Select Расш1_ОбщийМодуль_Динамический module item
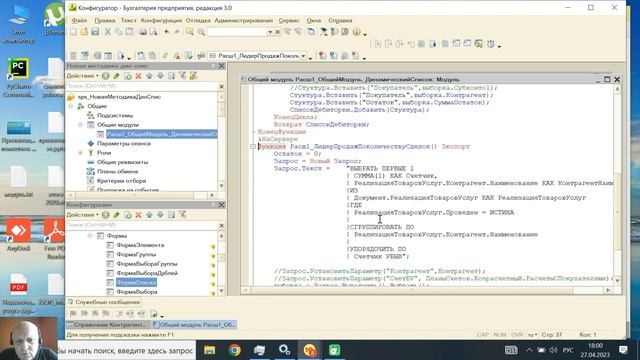Screen dimensions: 640x360 pos(162,134)
